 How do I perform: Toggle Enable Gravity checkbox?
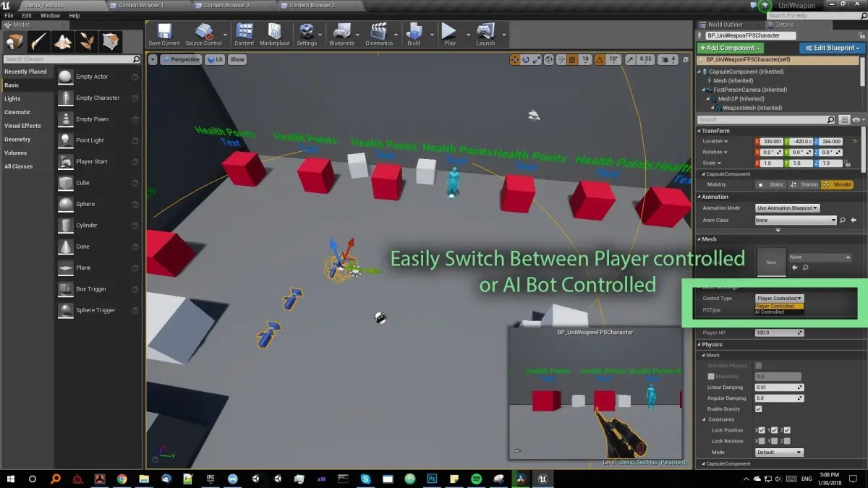(759, 409)
